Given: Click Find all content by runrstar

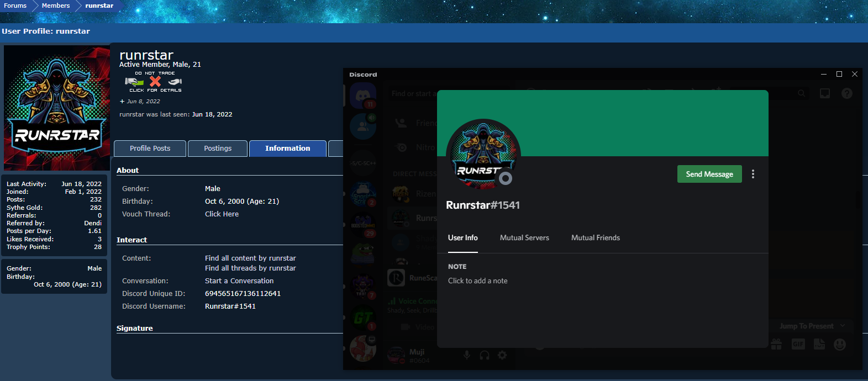Looking at the screenshot, I should [x=250, y=258].
